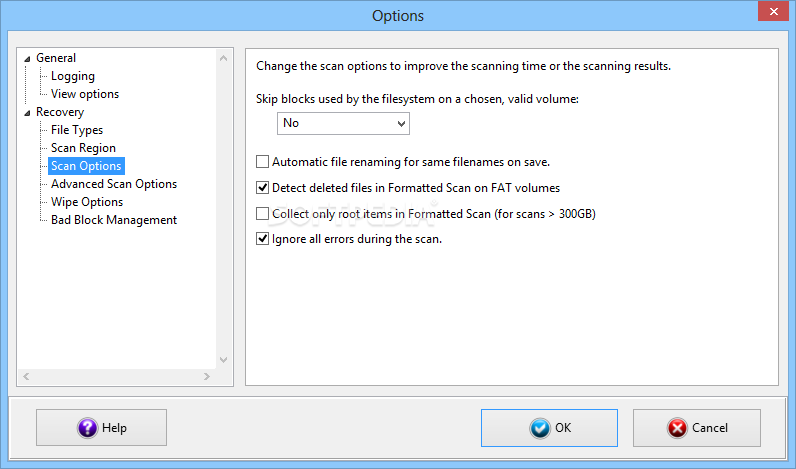Click the purple question mark Help icon
Image resolution: width=796 pixels, height=469 pixels.
[87, 428]
